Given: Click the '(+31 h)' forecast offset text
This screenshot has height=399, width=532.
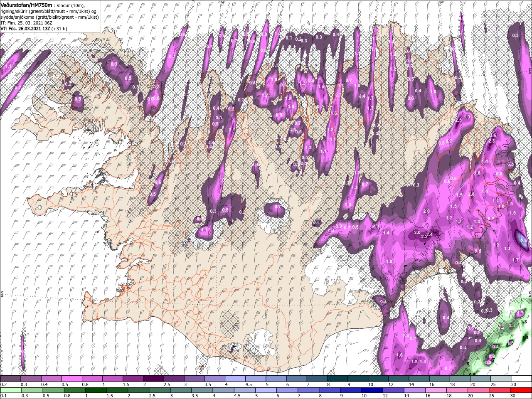Looking at the screenshot, I should coord(59,29).
